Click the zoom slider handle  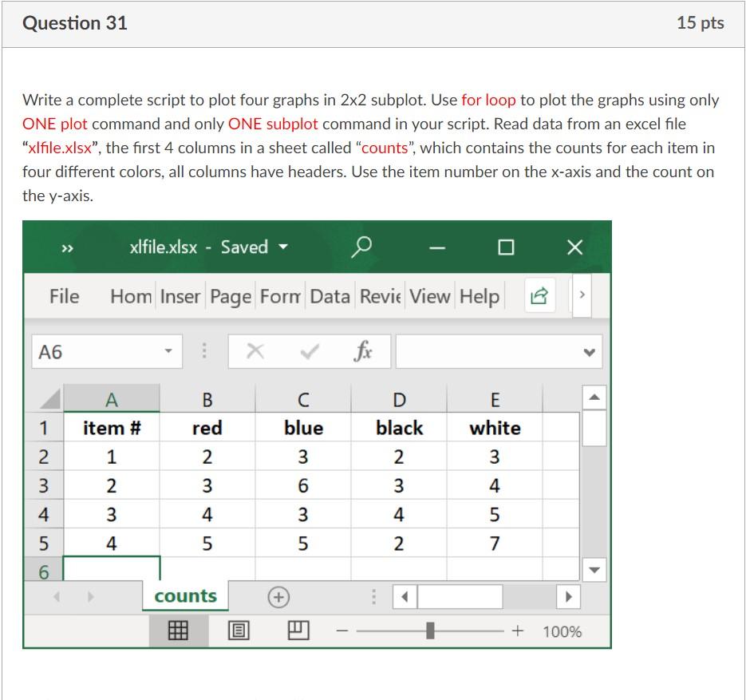tap(430, 631)
